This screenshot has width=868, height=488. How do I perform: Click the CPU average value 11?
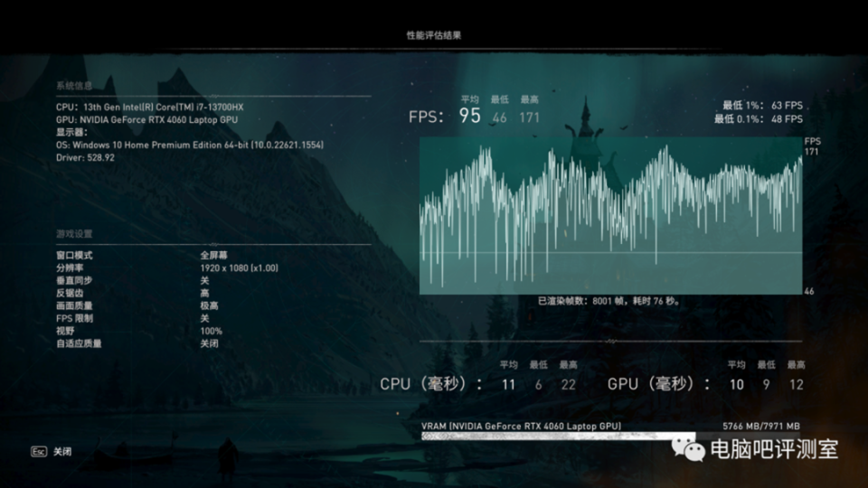click(x=508, y=385)
